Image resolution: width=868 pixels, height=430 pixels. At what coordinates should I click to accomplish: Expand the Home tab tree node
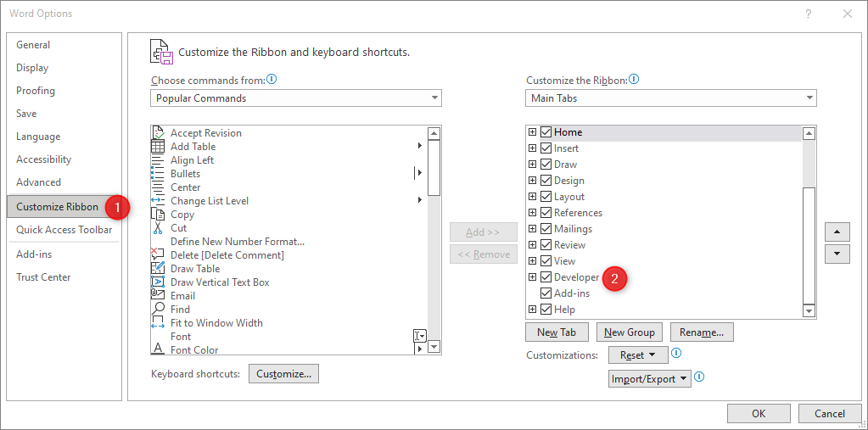point(533,132)
